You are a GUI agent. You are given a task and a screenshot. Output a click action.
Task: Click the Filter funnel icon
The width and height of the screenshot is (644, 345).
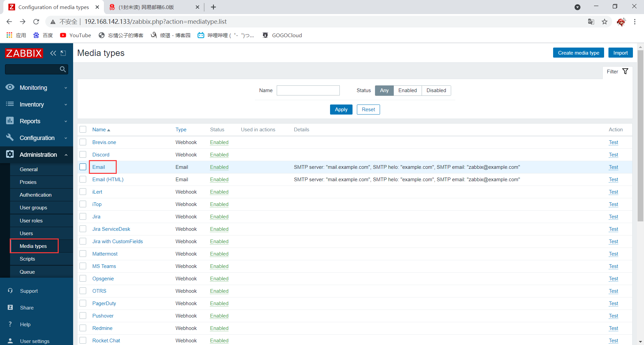pos(625,71)
